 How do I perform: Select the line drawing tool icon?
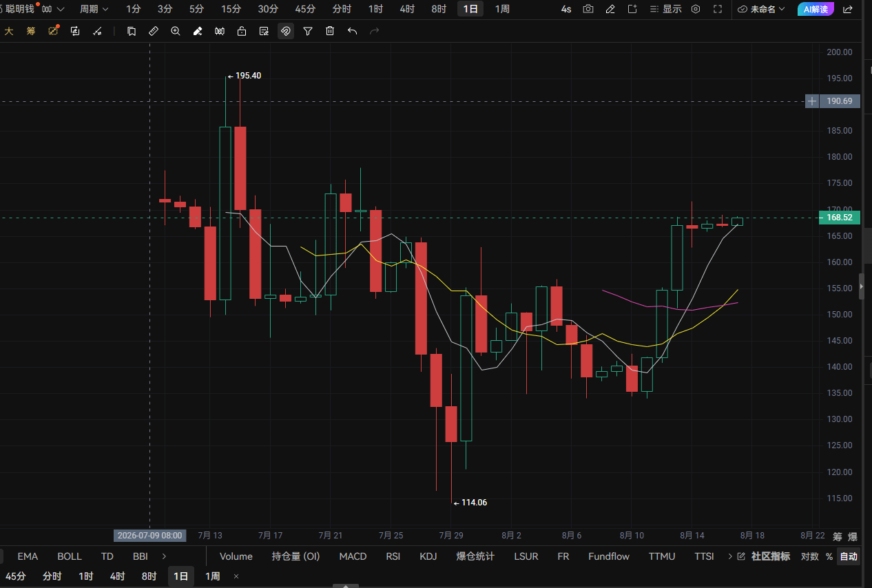pyautogui.click(x=97, y=31)
